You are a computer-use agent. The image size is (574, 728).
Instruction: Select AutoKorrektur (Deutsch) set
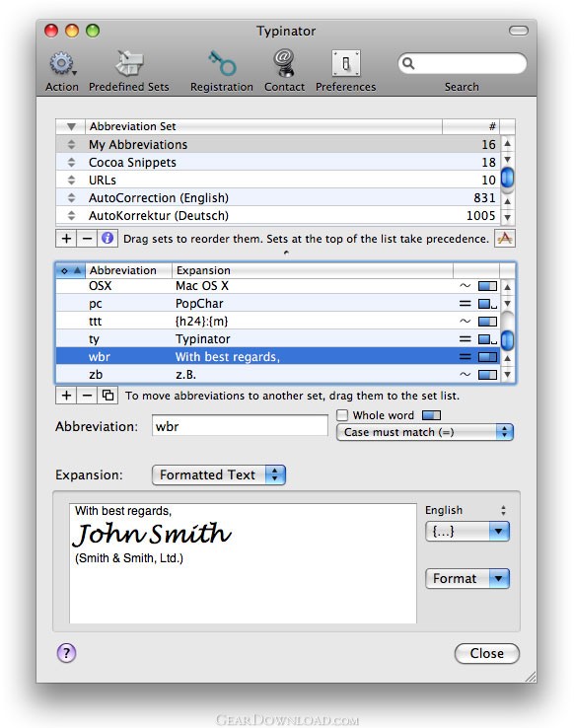(278, 215)
